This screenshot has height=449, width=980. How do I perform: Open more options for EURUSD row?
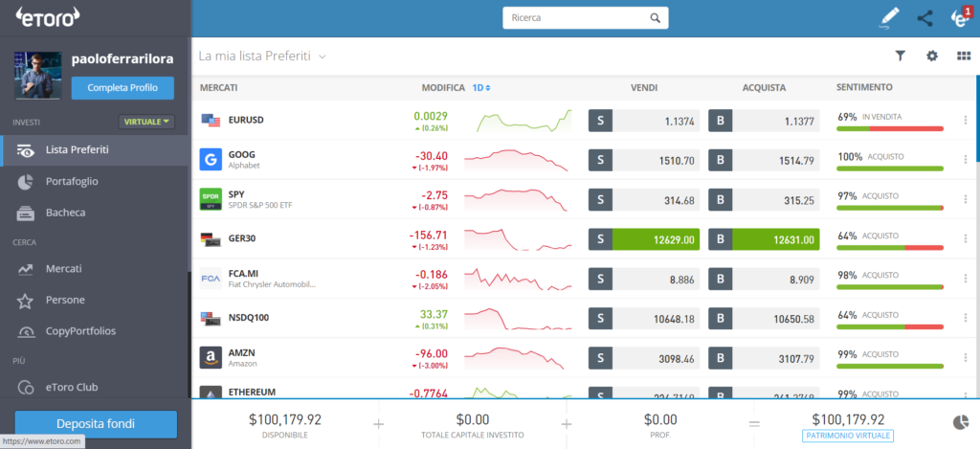pos(966,120)
